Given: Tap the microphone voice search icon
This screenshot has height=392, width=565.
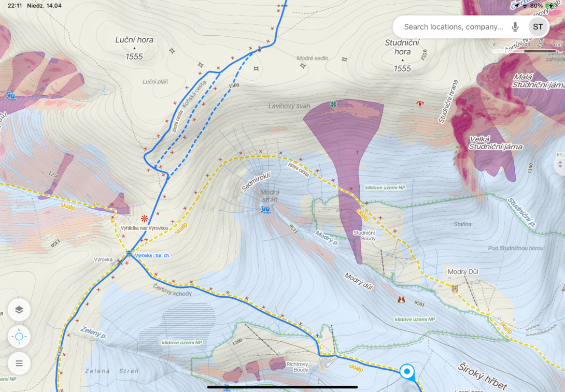Looking at the screenshot, I should click(515, 26).
